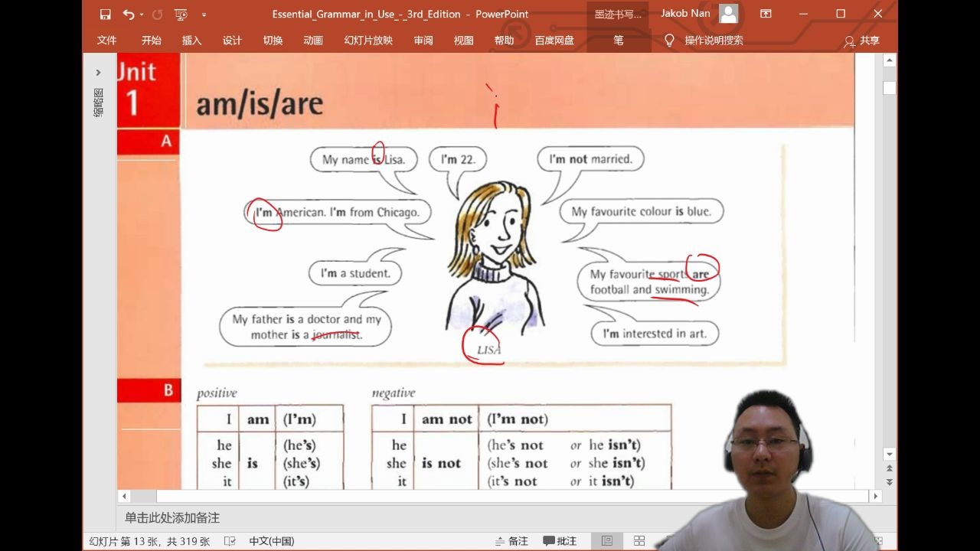Open the 切换 (Transitions) ribbon tab
The image size is (980, 551).
(273, 41)
